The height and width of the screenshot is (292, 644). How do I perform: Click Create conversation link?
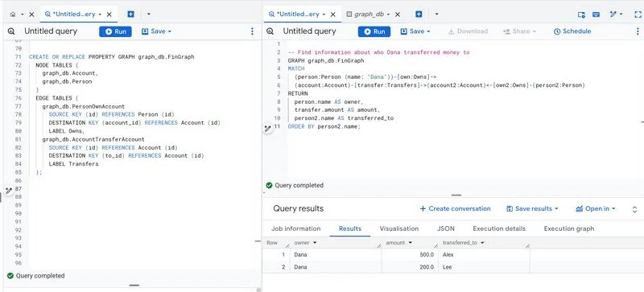click(455, 208)
